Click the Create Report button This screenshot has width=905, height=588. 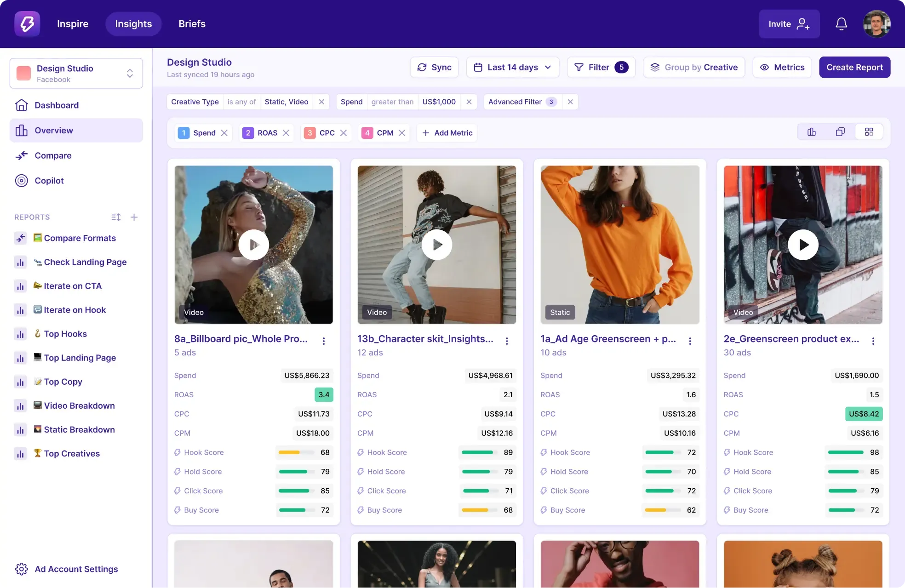click(854, 67)
